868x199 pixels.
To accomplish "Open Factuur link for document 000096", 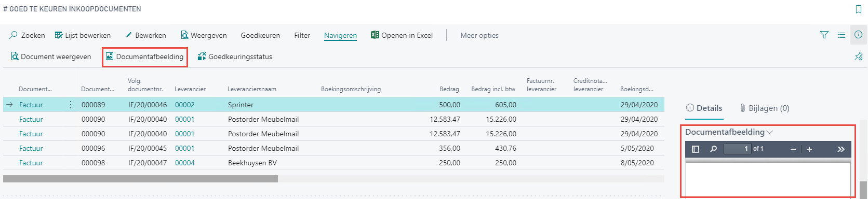I will click(31, 148).
